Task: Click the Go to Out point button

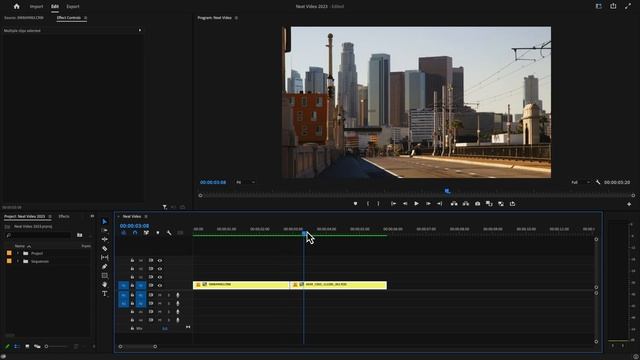Action: (x=440, y=204)
